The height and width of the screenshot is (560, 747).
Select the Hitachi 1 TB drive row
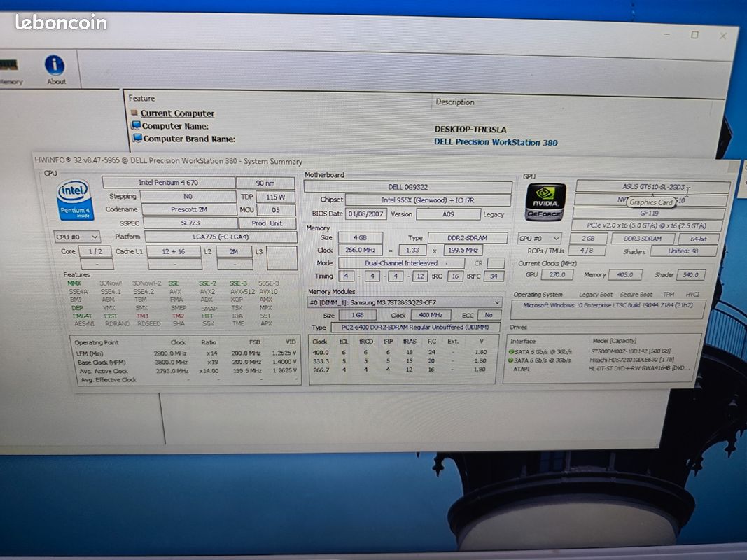pyautogui.click(x=591, y=360)
